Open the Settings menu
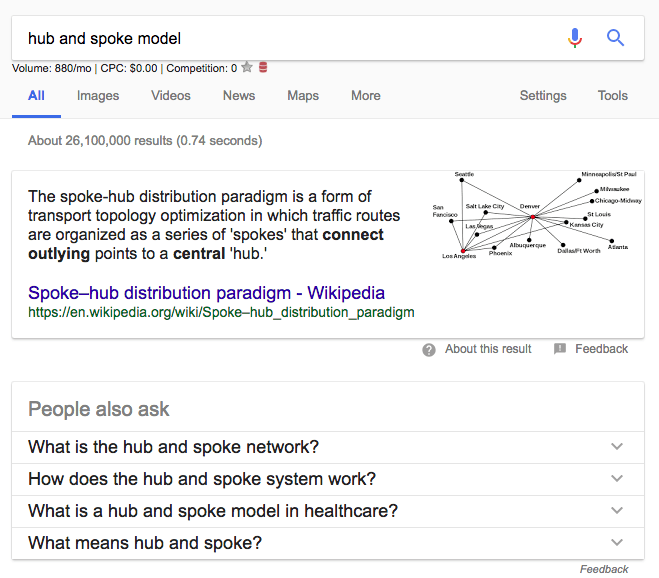The image size is (659, 578). pyautogui.click(x=543, y=96)
